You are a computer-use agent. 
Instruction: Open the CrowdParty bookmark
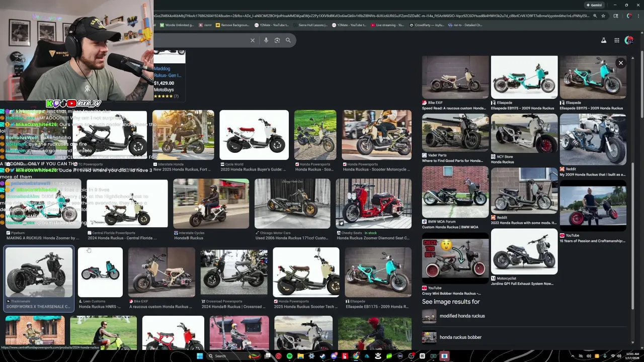pos(427,25)
